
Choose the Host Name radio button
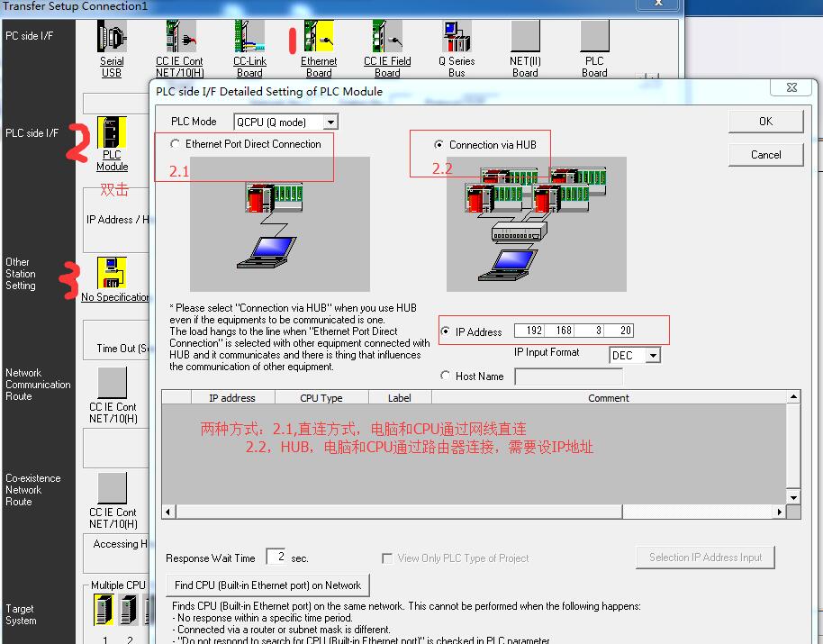pos(446,376)
